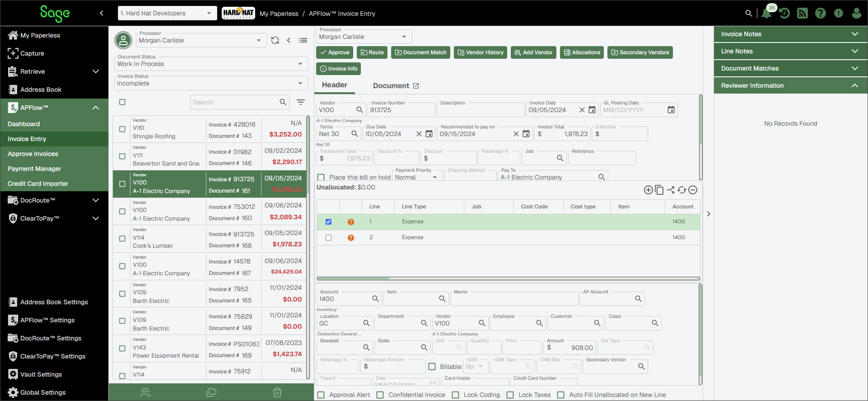Switch to the Header tab

pyautogui.click(x=335, y=85)
